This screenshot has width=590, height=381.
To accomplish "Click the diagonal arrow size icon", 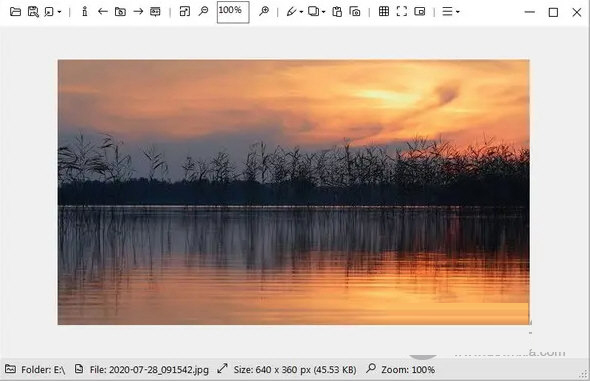I will tap(222, 368).
